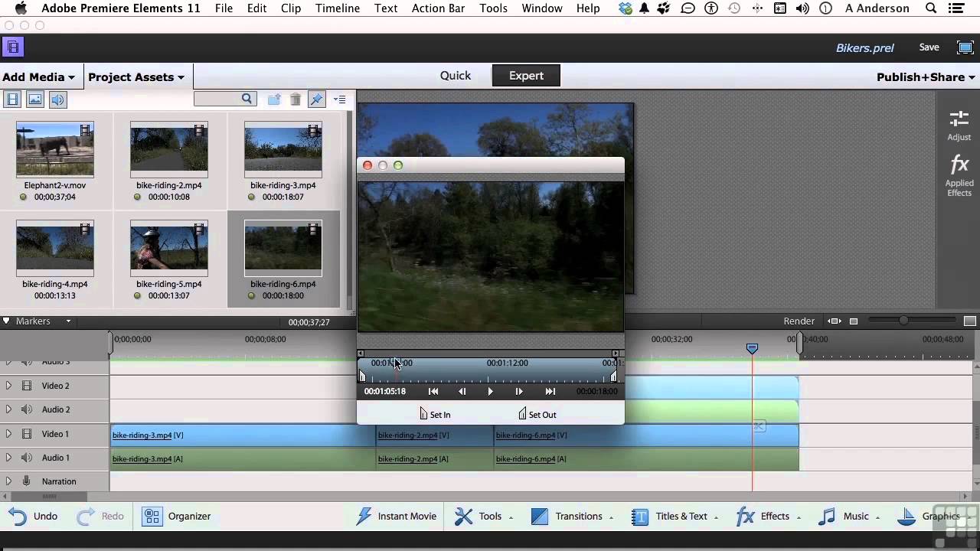This screenshot has width=980, height=551.
Task: Toggle Video 2 track filmstrip icon
Action: pyautogui.click(x=27, y=386)
